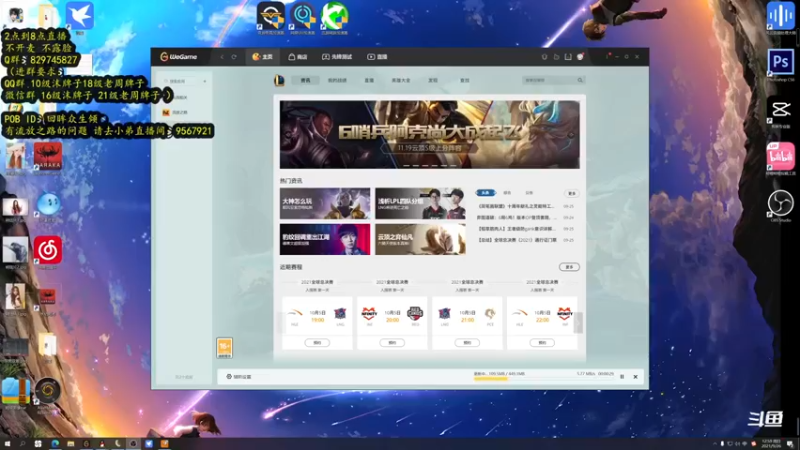Pause the game update download
This screenshot has width=800, height=450.
pyautogui.click(x=622, y=377)
